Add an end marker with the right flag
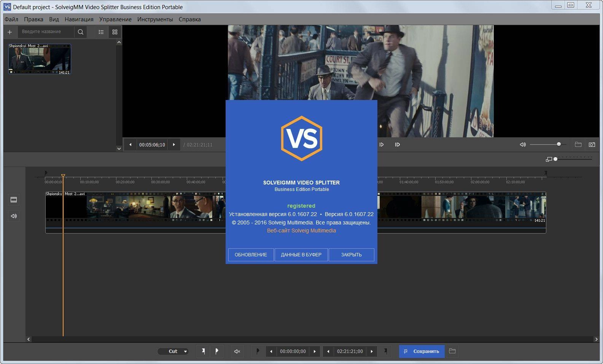The width and height of the screenshot is (603, 364). tap(217, 351)
